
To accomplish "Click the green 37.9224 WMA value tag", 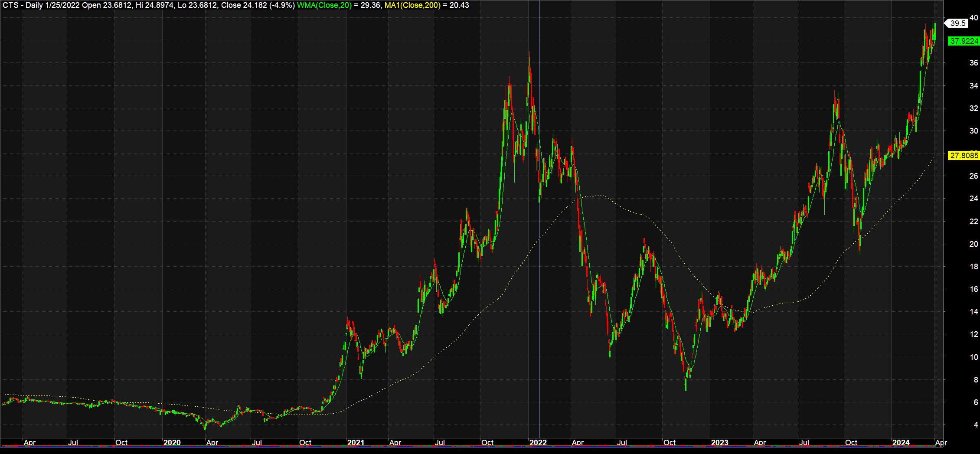I will click(964, 41).
